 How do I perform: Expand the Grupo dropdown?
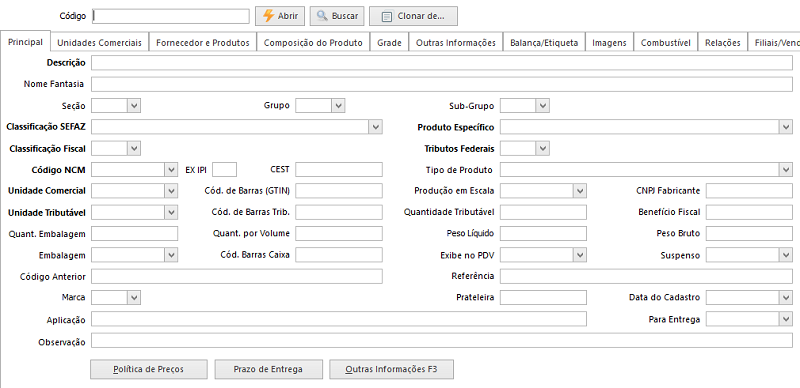point(339,106)
